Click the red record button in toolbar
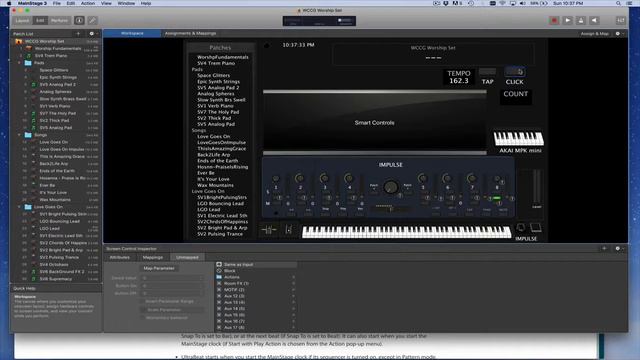The height and width of the screenshot is (360, 640). coord(554,20)
